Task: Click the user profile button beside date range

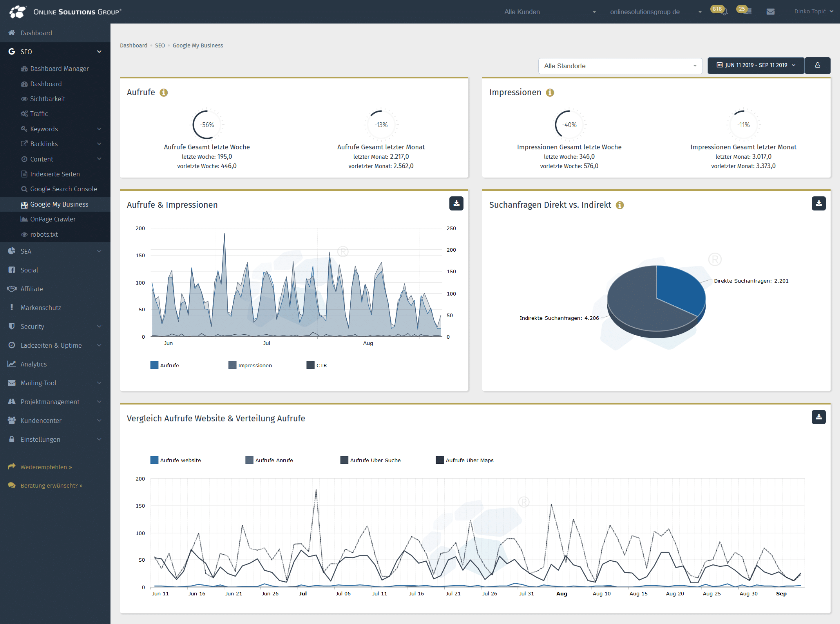Action: coord(817,65)
